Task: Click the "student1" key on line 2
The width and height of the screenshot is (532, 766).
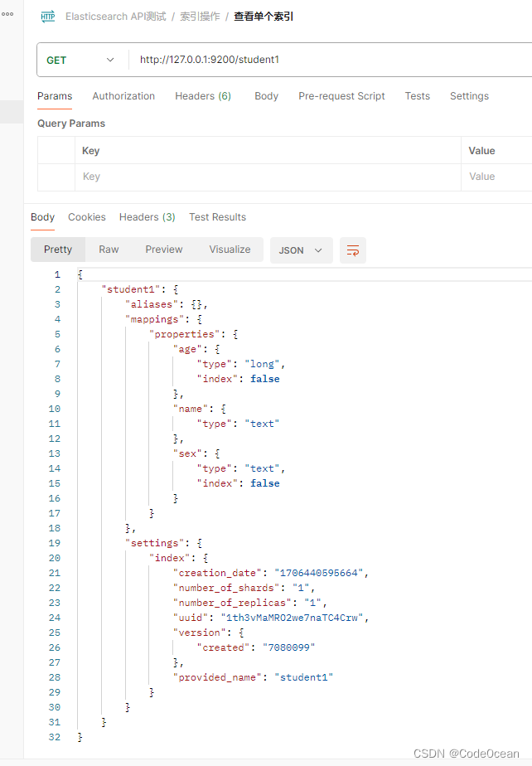Action: click(x=130, y=289)
